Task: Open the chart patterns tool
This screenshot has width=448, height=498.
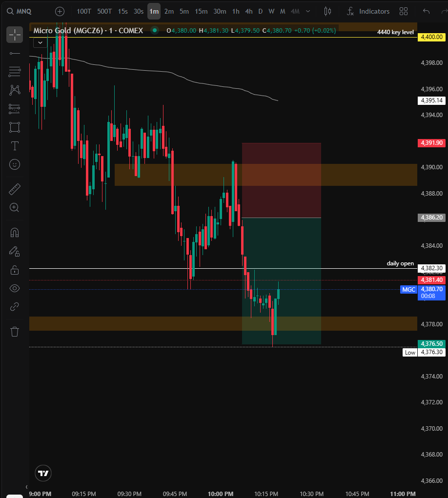Action: pyautogui.click(x=15, y=90)
